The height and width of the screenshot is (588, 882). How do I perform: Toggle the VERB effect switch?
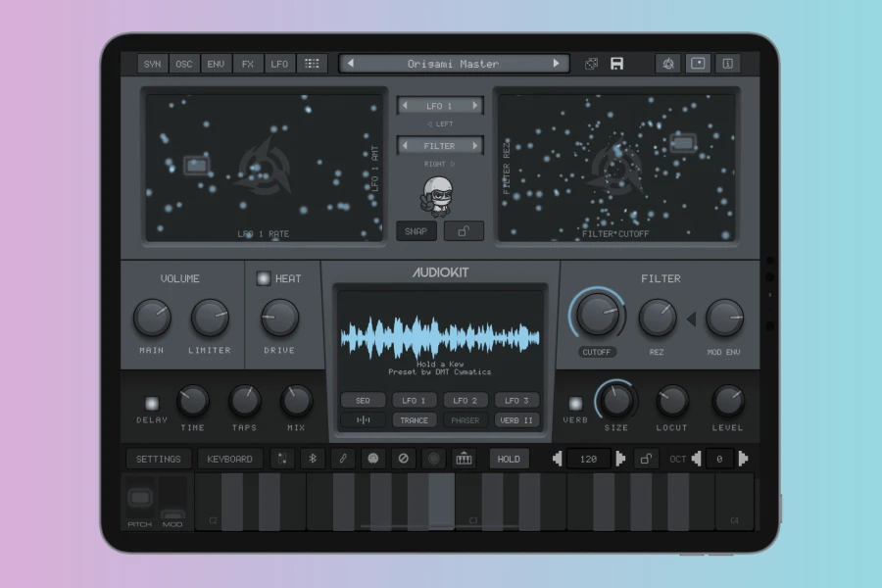coord(575,404)
